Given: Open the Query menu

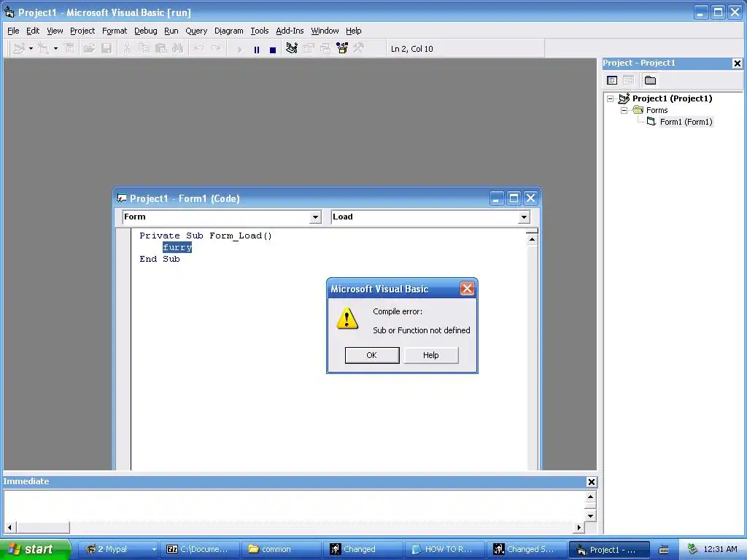Looking at the screenshot, I should [x=196, y=31].
